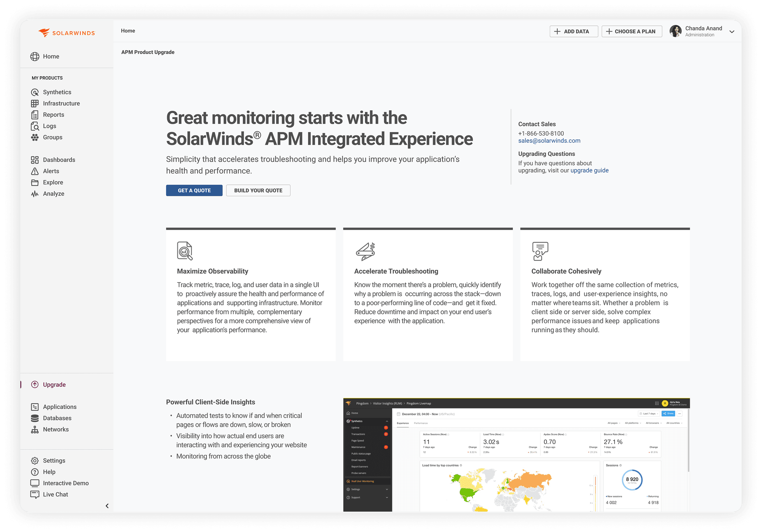Collapse the left navigation sidebar

coord(107,506)
